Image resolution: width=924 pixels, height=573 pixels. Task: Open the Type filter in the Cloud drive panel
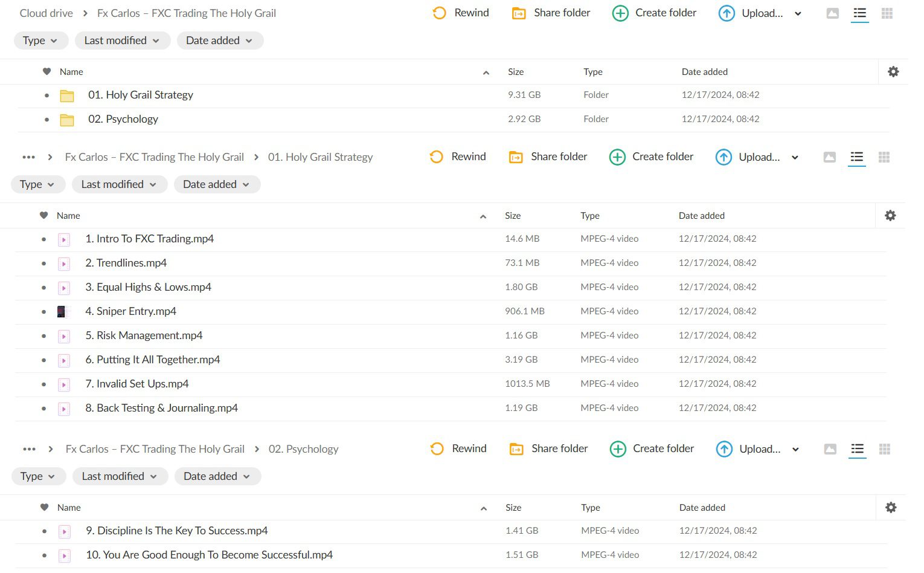pos(40,40)
